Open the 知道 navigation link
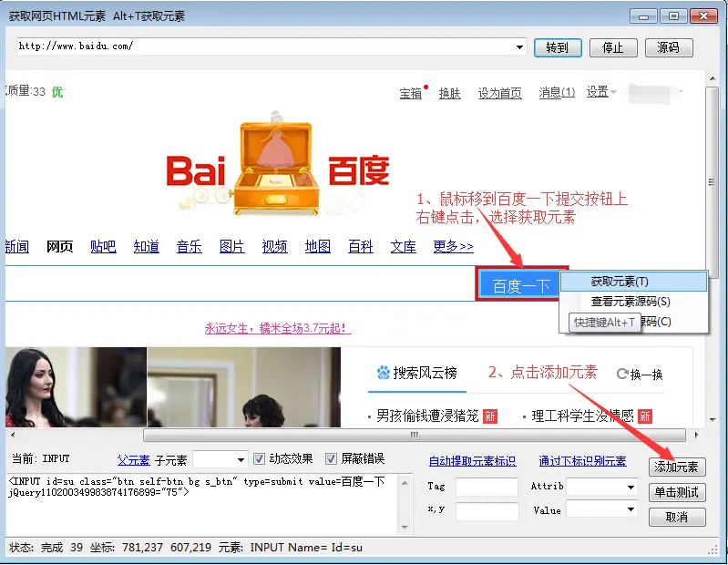728x565 pixels. click(x=147, y=246)
